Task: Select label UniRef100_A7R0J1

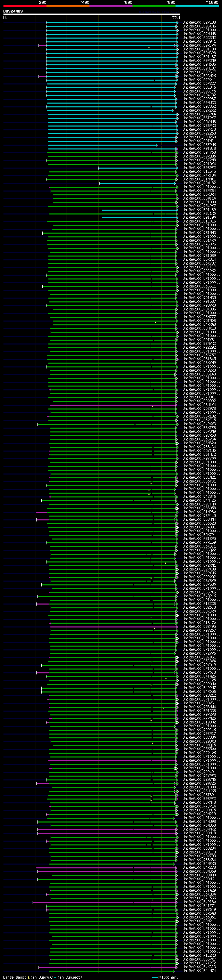Action: [199, 80]
